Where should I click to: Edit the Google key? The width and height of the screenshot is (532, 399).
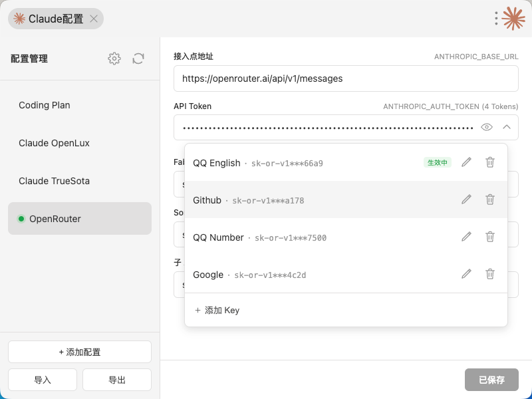467,274
